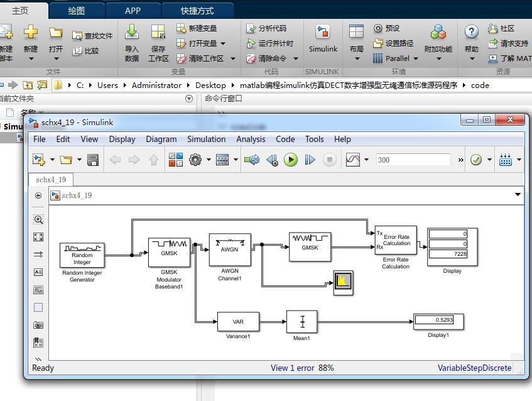Expand the New Model dropdown arrow
Image resolution: width=532 pixels, height=401 pixels.
(x=52, y=160)
